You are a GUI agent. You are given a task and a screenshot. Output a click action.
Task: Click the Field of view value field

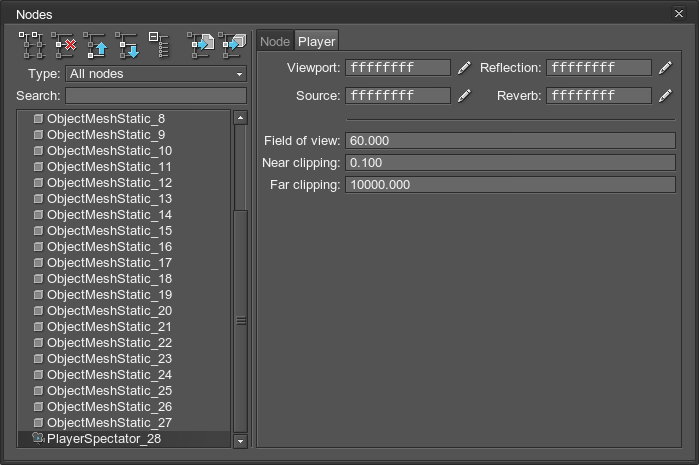click(x=510, y=140)
